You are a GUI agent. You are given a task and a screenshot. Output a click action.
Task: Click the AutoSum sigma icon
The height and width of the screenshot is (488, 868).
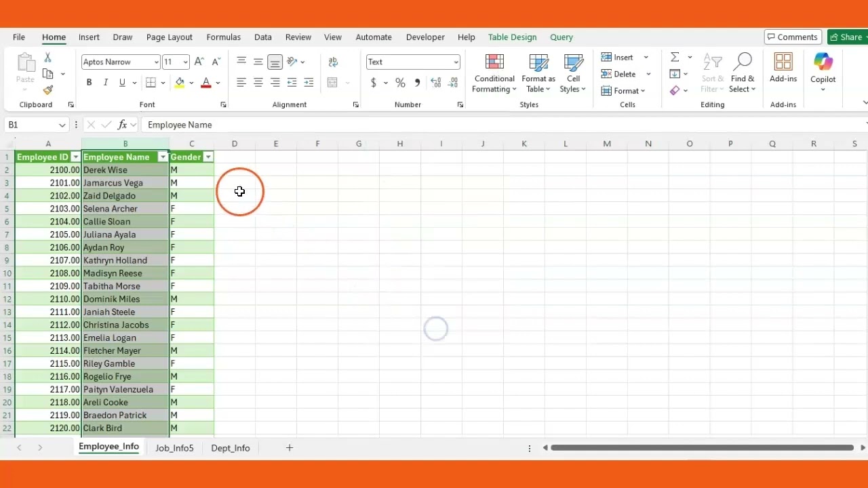coord(675,57)
